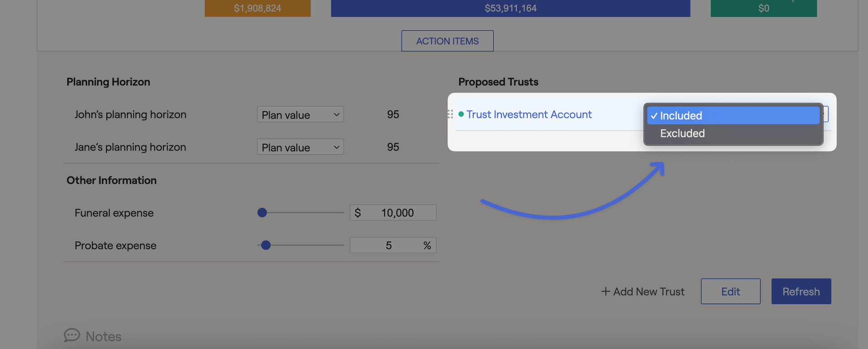Click the Funeral expense slider handle
This screenshot has height=349, width=868.
262,212
